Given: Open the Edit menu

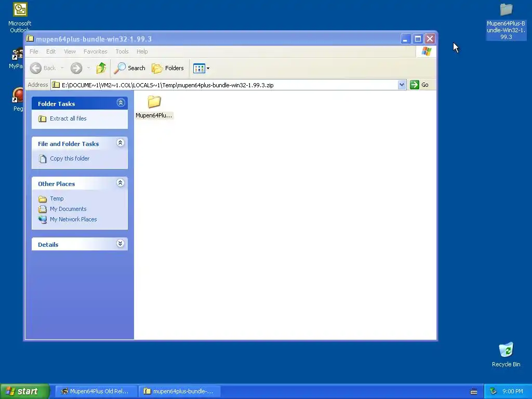Looking at the screenshot, I should [x=51, y=51].
